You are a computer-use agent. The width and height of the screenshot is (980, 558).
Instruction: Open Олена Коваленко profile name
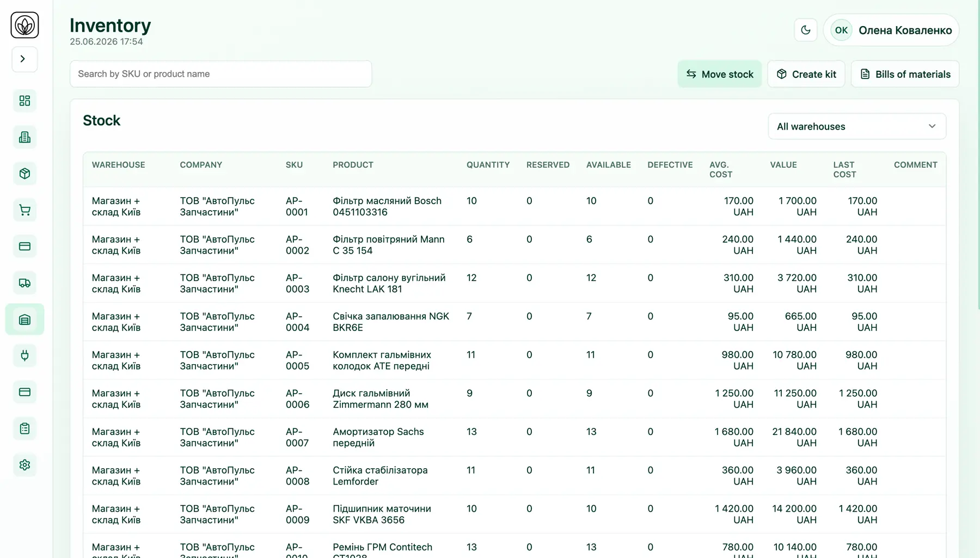coord(905,30)
